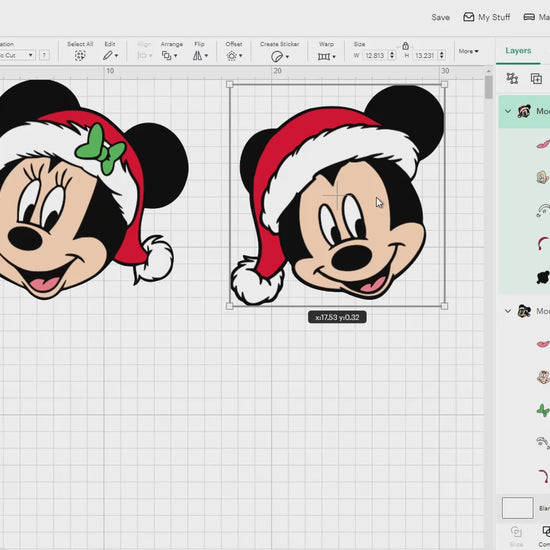Click the Minnie group thumbnail

click(x=524, y=311)
